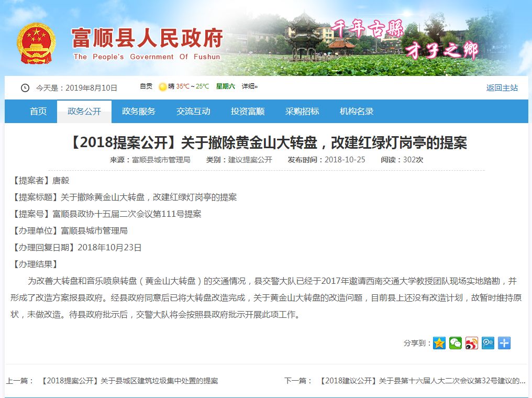Open more share options plus icon
This screenshot has height=398, width=532.
(x=504, y=343)
